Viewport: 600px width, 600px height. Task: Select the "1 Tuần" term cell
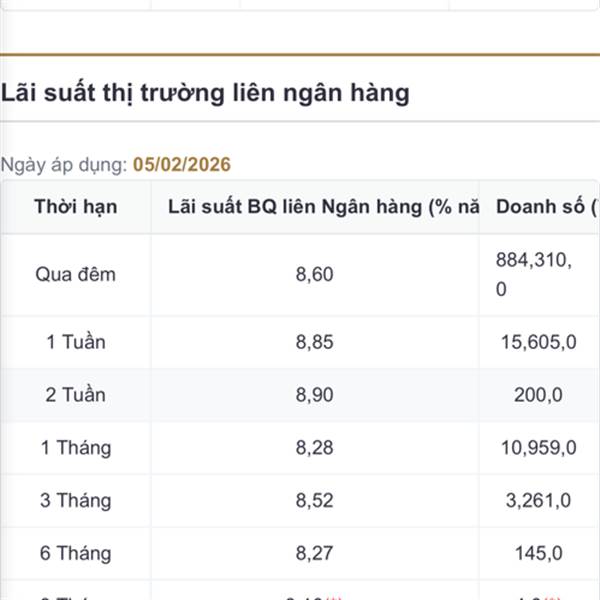(75, 343)
